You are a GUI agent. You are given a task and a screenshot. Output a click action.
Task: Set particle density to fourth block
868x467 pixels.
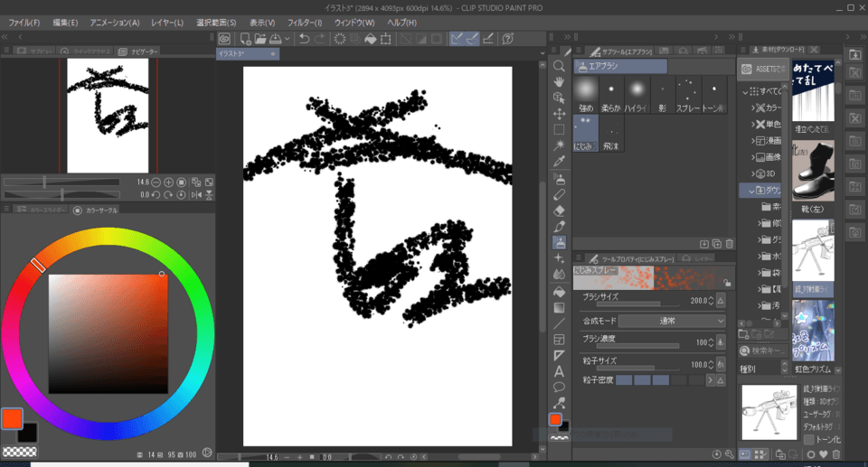pyautogui.click(x=677, y=380)
